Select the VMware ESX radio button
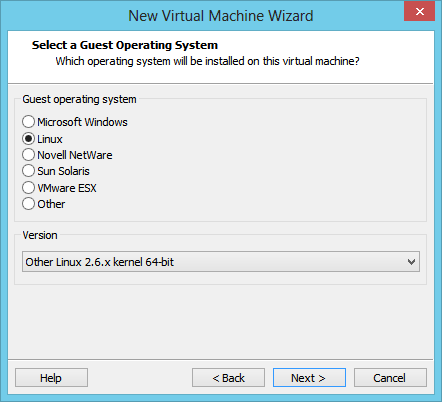 [x=28, y=188]
